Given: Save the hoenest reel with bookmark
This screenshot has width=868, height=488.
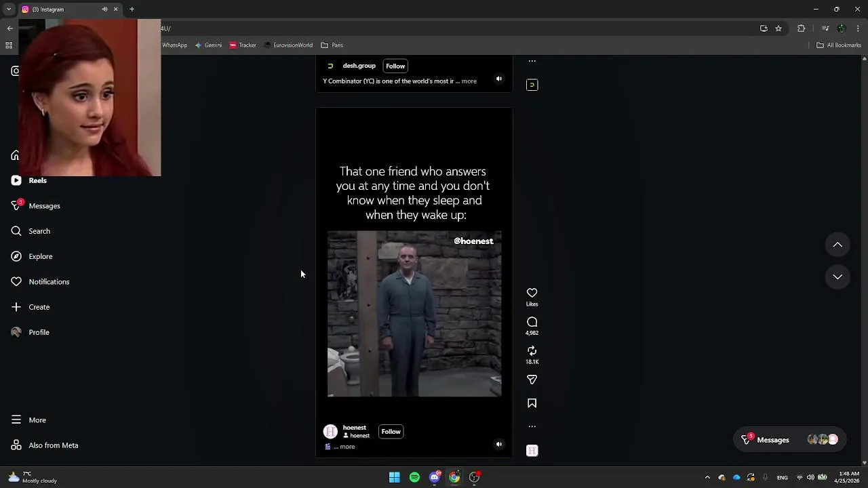Looking at the screenshot, I should [x=532, y=403].
